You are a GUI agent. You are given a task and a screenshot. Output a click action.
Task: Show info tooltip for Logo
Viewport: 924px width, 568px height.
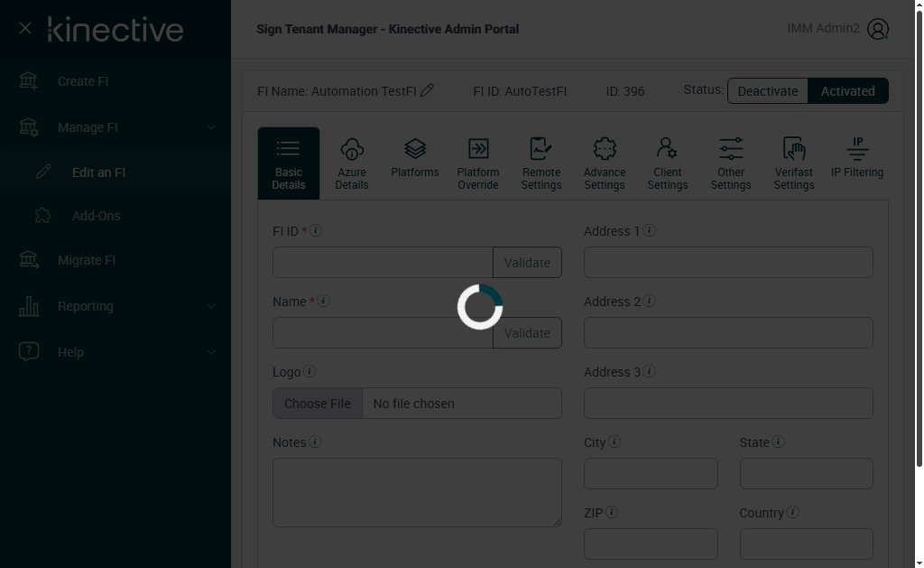(310, 371)
